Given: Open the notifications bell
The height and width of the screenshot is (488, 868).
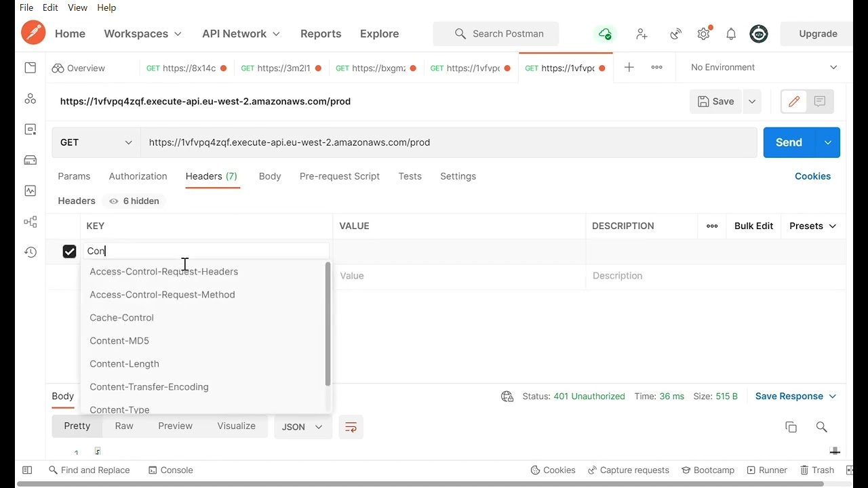Looking at the screenshot, I should click(x=731, y=34).
